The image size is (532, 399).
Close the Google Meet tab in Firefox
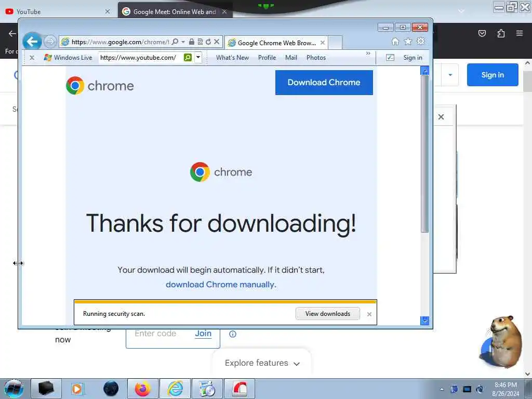pos(224,11)
